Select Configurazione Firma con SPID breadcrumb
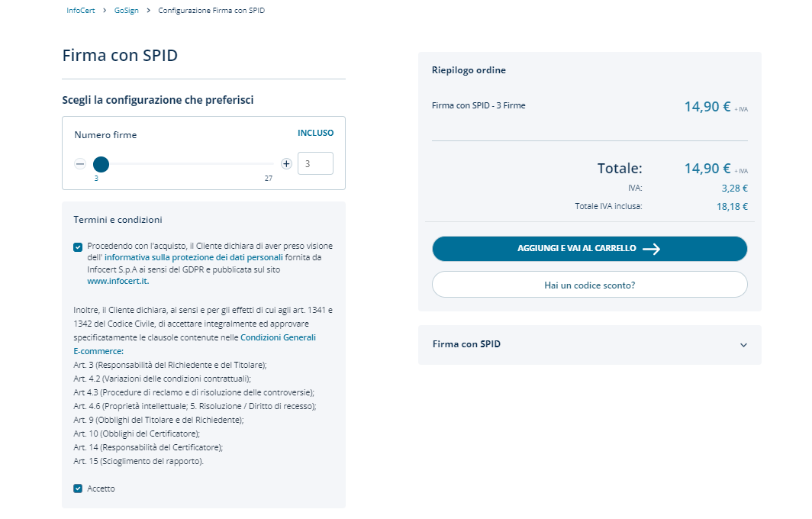 click(211, 11)
